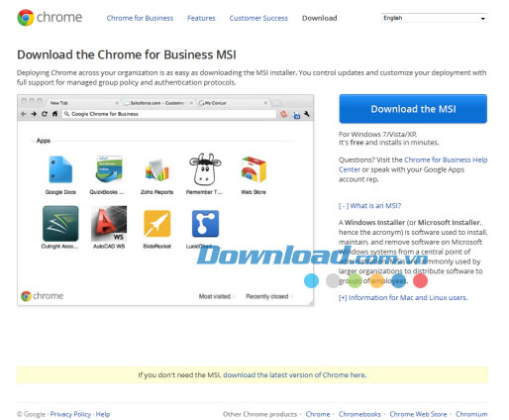
Task: Open the Chromium footer link
Action: (471, 414)
